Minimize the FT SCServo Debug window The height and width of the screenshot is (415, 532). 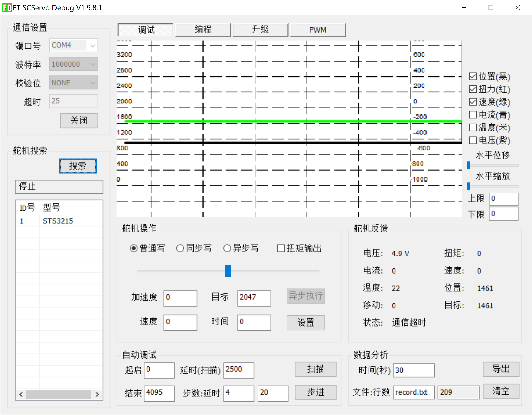[x=464, y=8]
